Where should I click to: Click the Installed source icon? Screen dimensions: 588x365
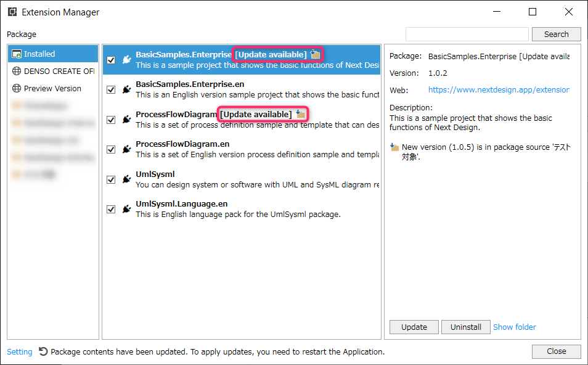17,54
